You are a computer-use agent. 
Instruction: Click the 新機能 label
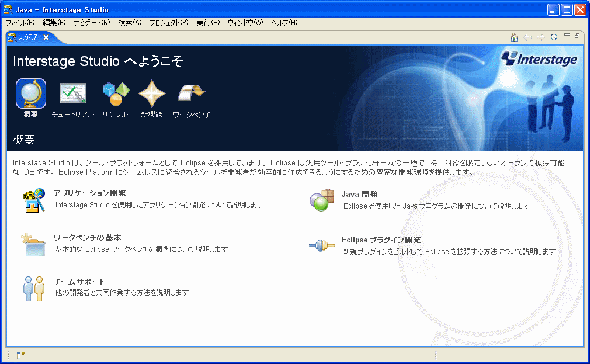[152, 114]
